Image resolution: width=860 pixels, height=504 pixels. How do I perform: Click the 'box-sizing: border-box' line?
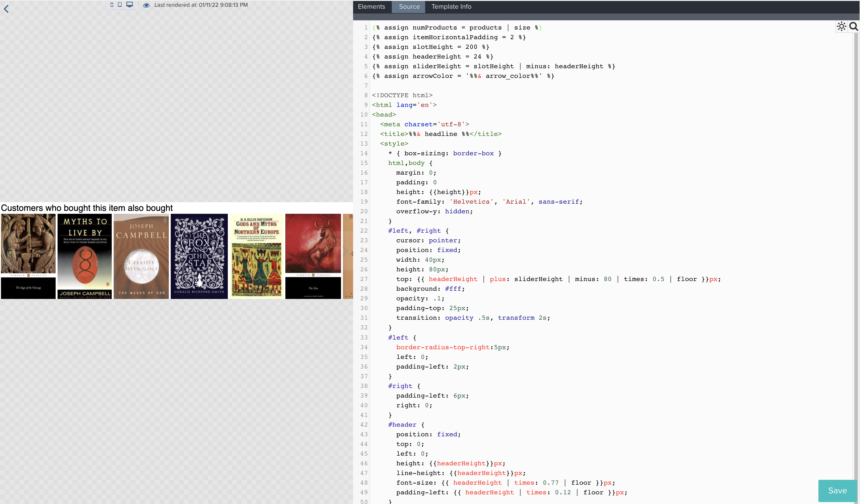click(445, 153)
